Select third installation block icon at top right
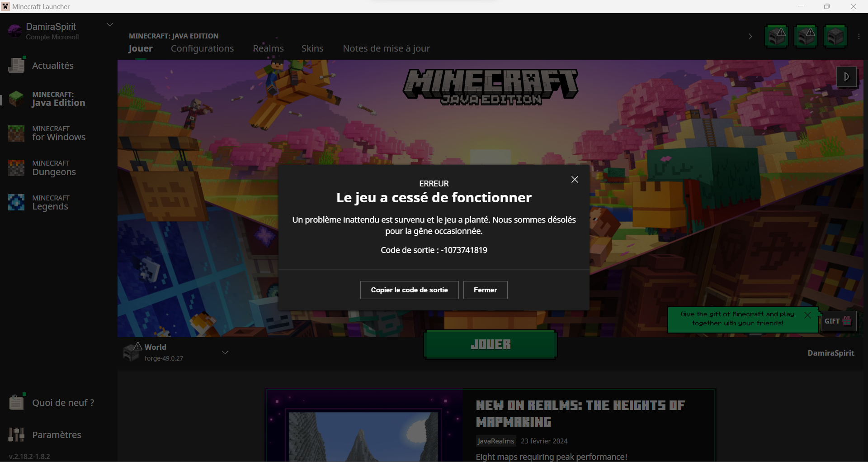The height and width of the screenshot is (462, 868). point(835,36)
